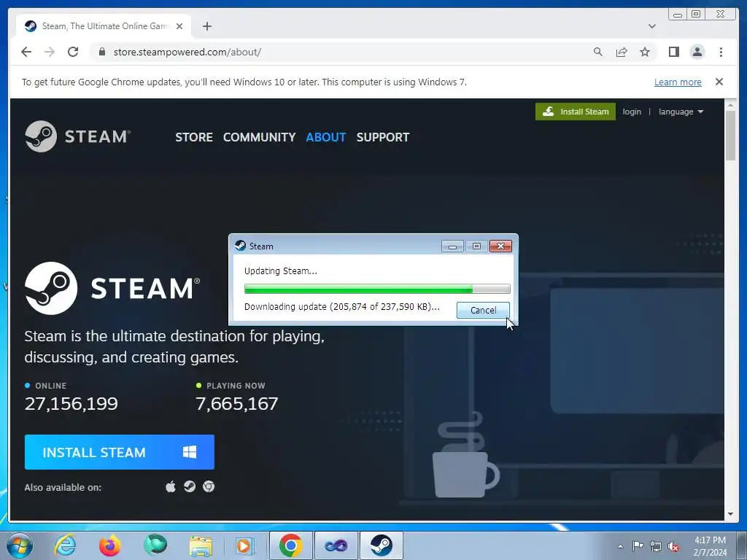The image size is (747, 560).
Task: Choose the Chrome OS download icon
Action: point(209,486)
